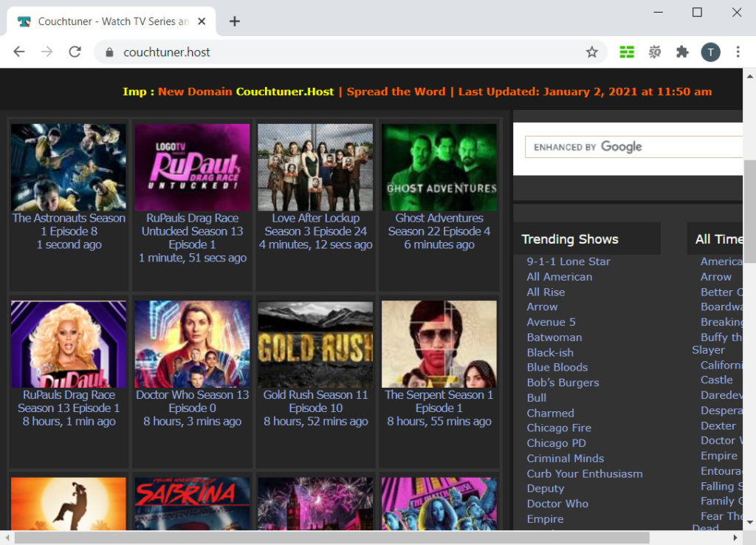This screenshot has height=545, width=756.
Task: Click the horizontal scrollbar thumb
Action: click(x=331, y=538)
